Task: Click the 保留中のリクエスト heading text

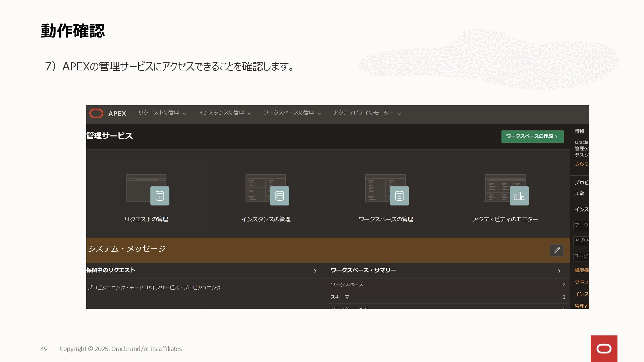Action: 111,270
